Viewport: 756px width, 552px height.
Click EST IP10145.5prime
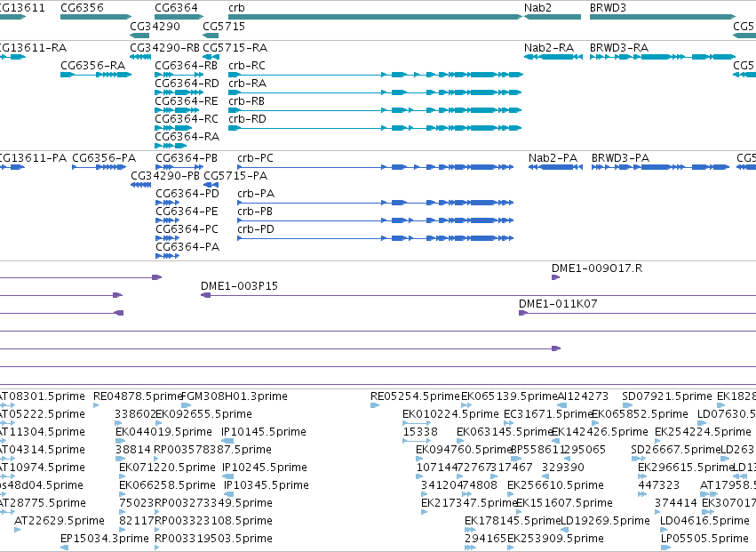[264, 432]
